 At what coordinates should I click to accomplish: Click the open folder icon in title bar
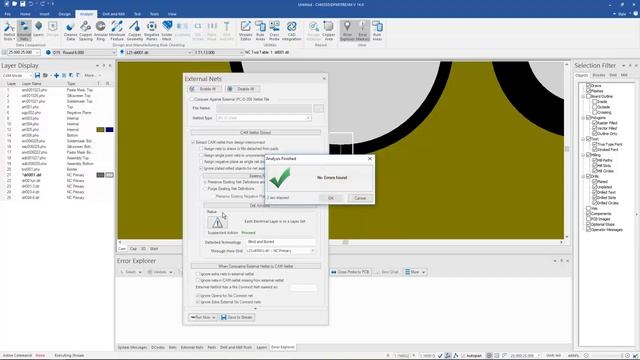(15, 4)
